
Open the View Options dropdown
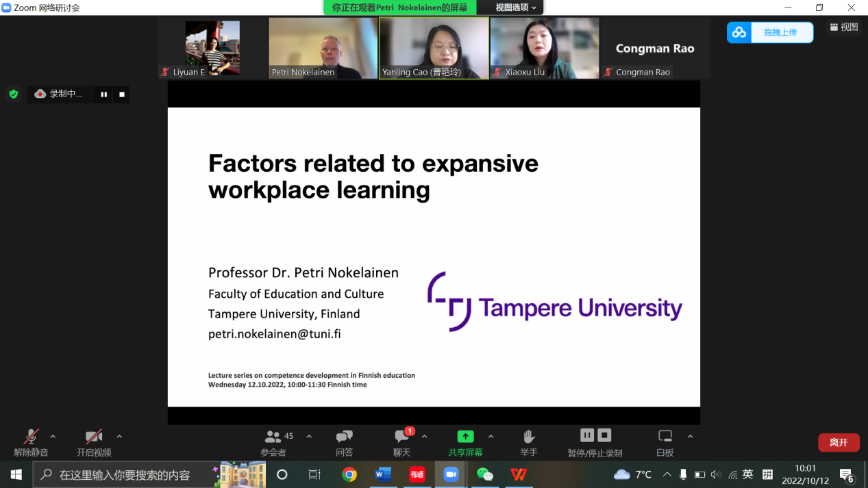(516, 8)
